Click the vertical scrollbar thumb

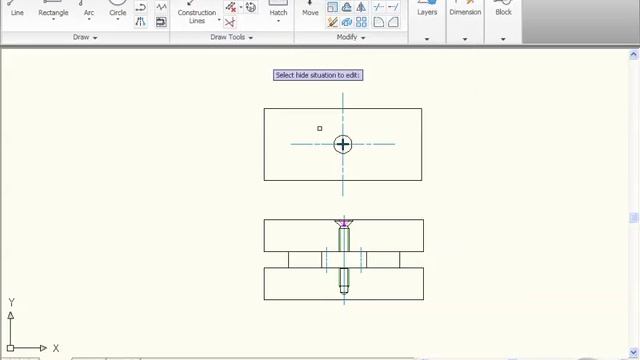(633, 218)
